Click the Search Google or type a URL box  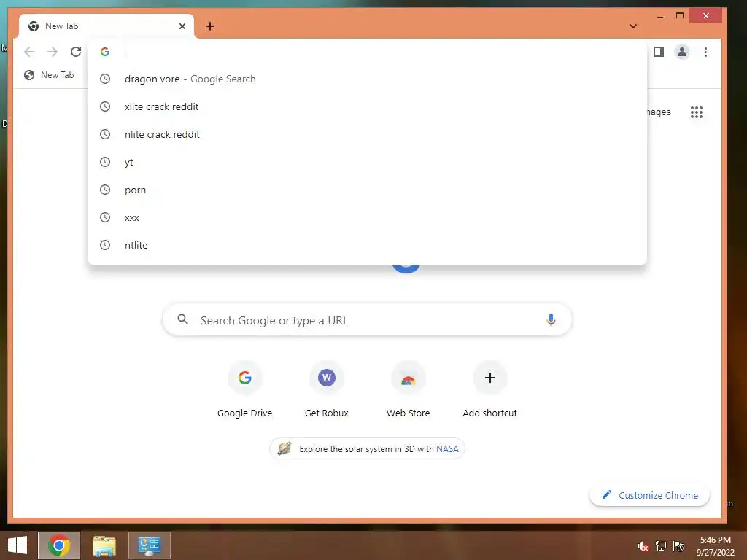[x=367, y=320]
